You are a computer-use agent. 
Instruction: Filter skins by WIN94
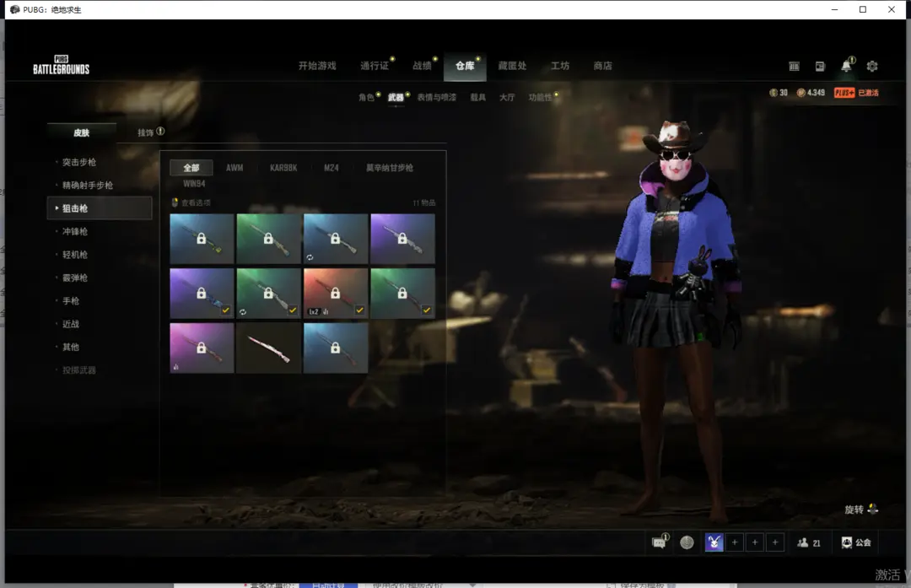point(194,184)
